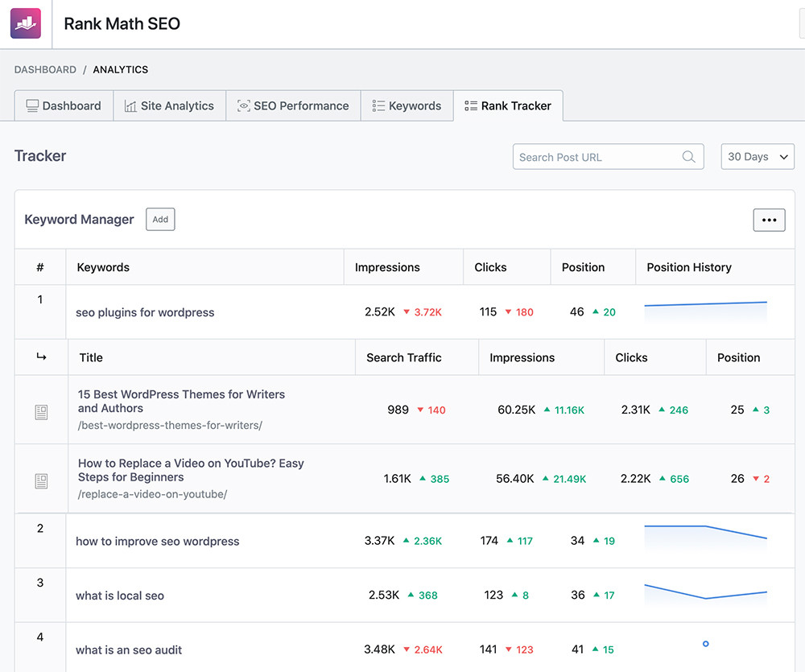Click the document icon beside YouTube video post
The width and height of the screenshot is (805, 672).
[42, 480]
